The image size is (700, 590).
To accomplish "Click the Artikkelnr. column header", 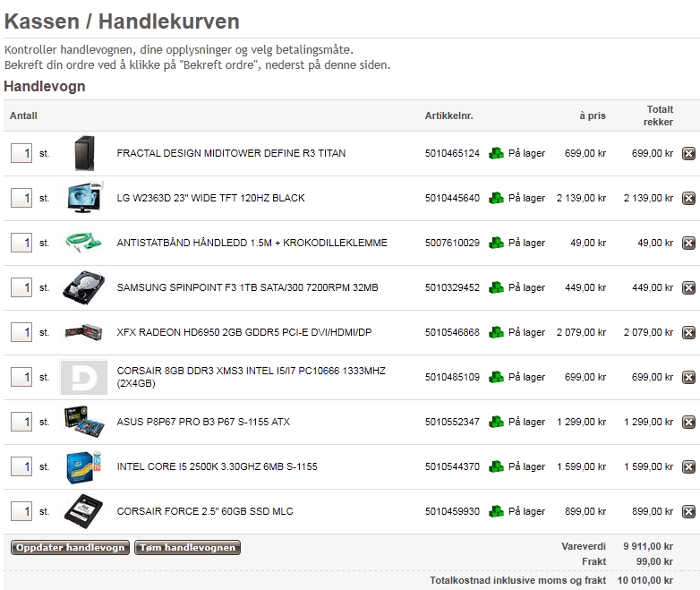I will [x=448, y=115].
